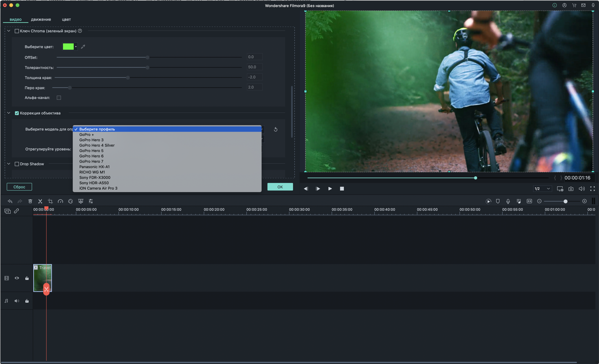Add a marker with the shield icon
The image size is (599, 364).
click(498, 201)
